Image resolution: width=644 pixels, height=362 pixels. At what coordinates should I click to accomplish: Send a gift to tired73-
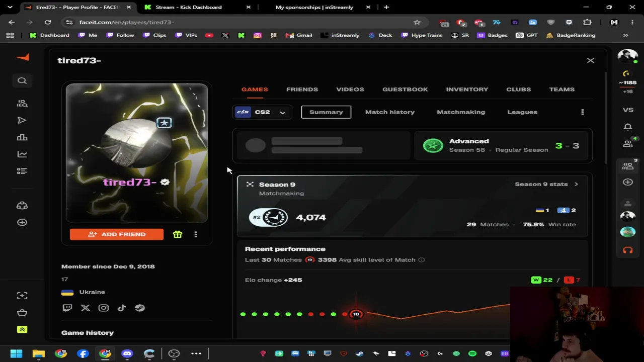point(177,234)
